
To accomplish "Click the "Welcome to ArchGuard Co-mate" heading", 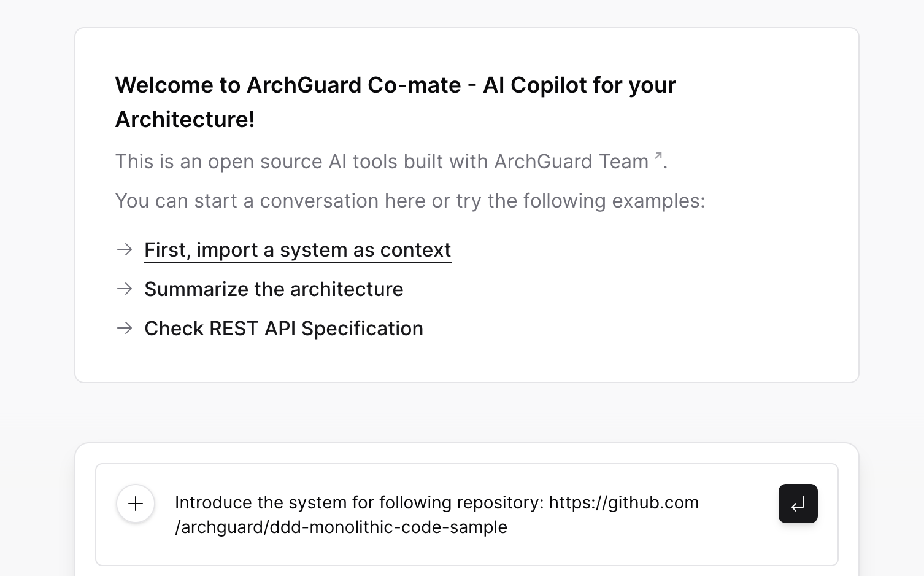I will (x=395, y=102).
